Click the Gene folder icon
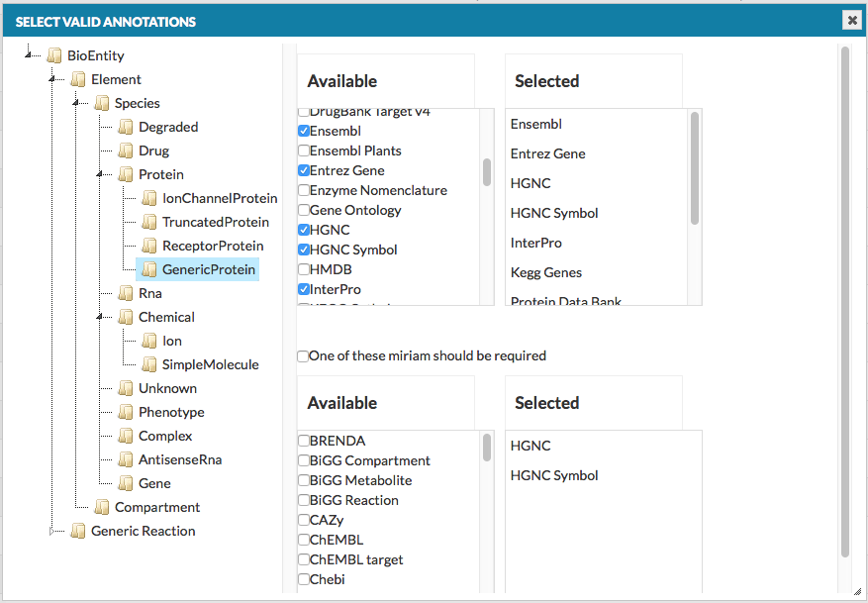 pyautogui.click(x=126, y=483)
